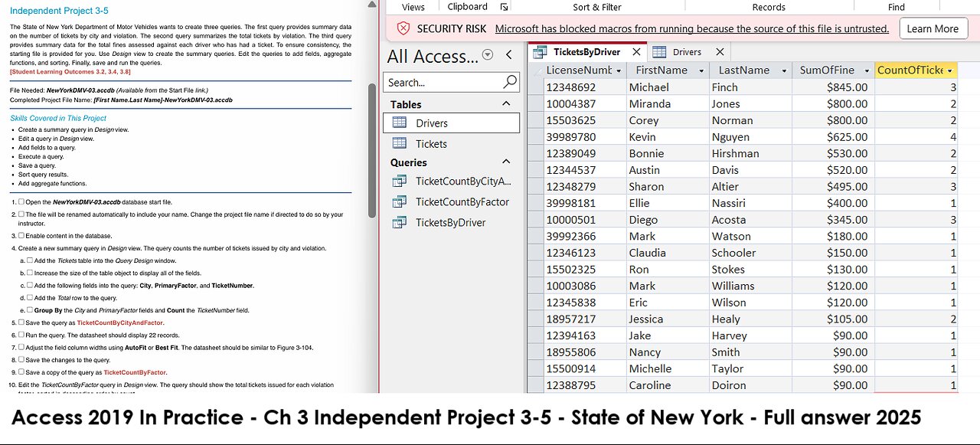Check step 1 Open the NewYorkDMV-03 database checkbox
Image resolution: width=980 pixels, height=445 pixels.
[x=21, y=201]
